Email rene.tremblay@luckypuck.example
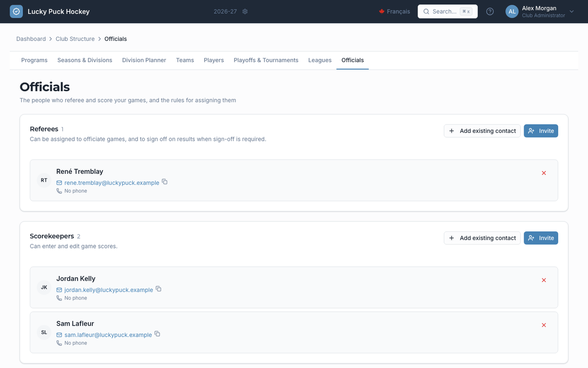The image size is (588, 368). tap(112, 183)
